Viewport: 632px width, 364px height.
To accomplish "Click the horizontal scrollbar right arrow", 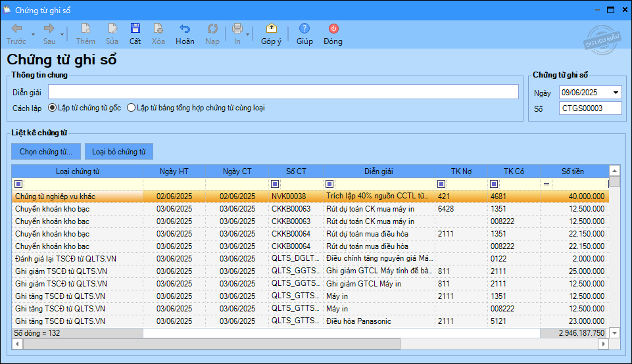I will pos(603,344).
